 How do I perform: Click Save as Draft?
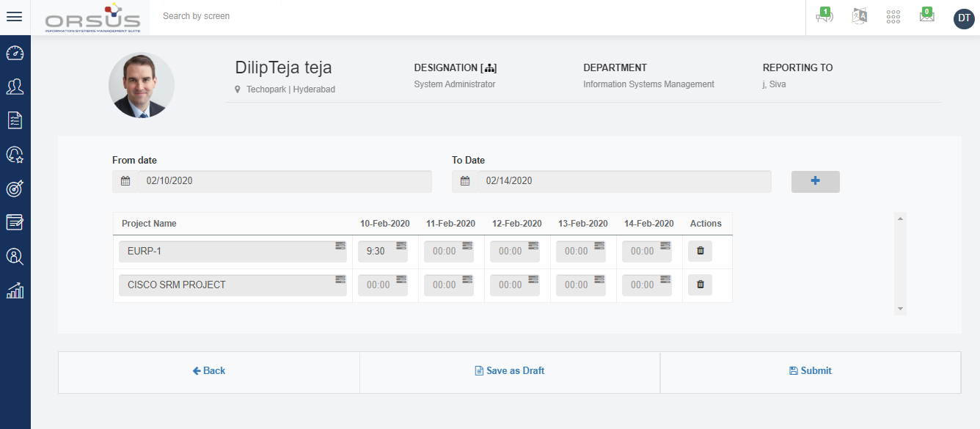(x=510, y=371)
